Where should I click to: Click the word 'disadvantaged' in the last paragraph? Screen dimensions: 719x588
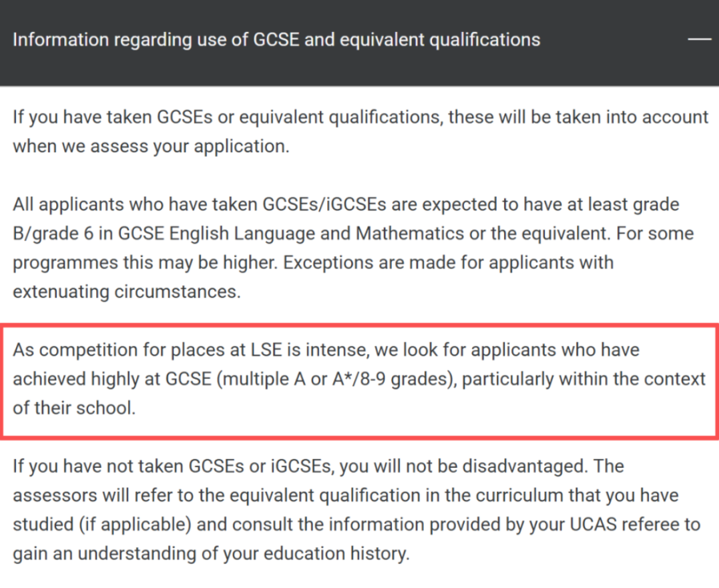pyautogui.click(x=516, y=466)
